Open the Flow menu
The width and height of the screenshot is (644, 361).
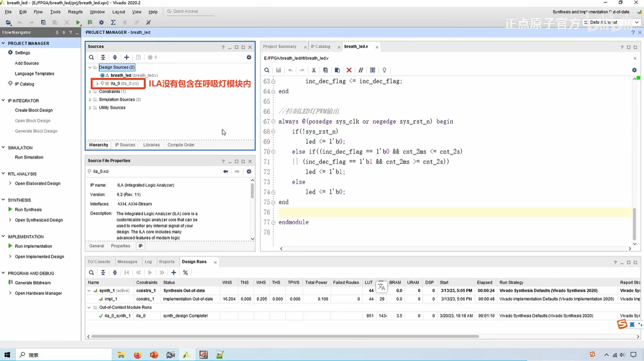38,12
